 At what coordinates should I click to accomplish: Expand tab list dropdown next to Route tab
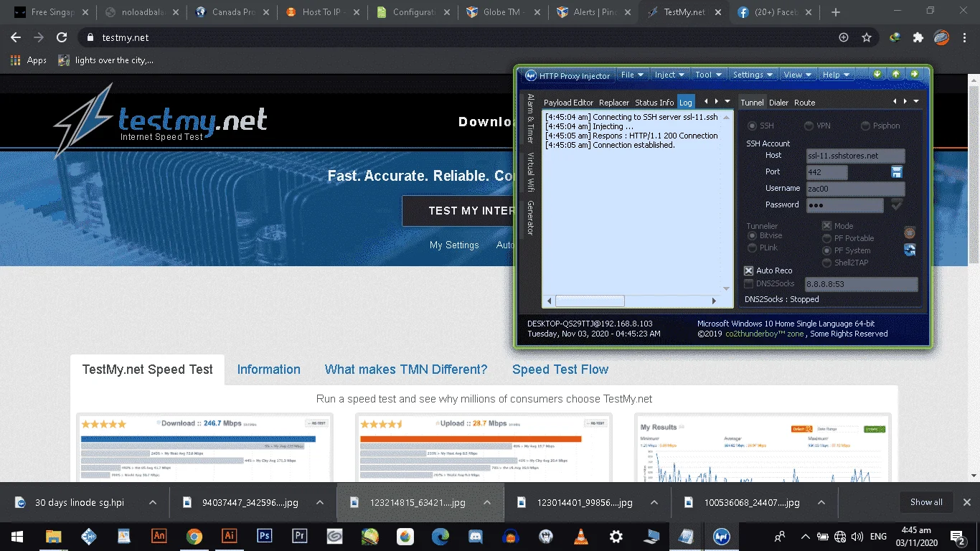pyautogui.click(x=915, y=102)
